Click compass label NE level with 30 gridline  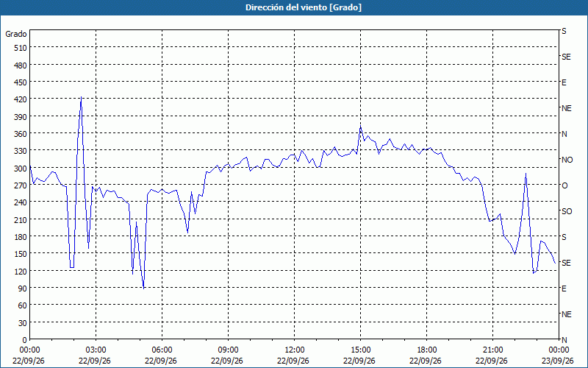click(x=566, y=314)
